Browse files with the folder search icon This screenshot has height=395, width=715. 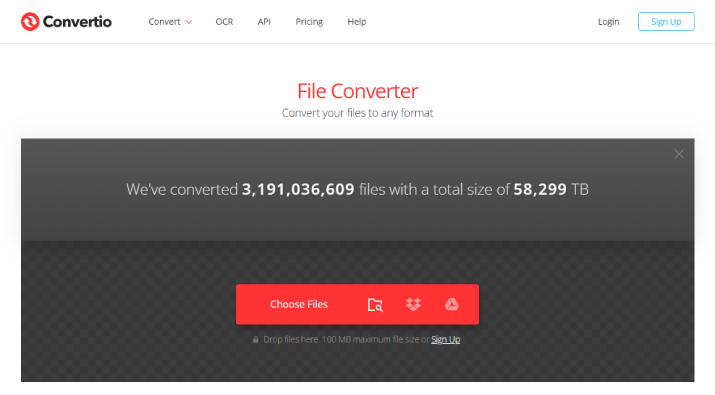pyautogui.click(x=375, y=305)
